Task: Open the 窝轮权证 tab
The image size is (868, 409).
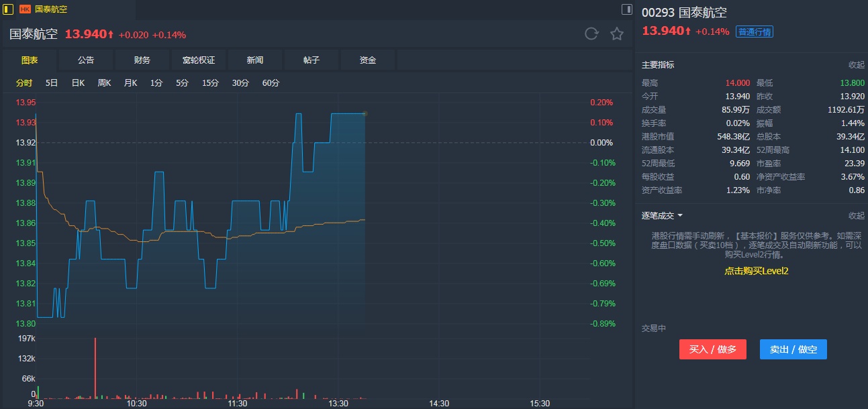Action: pyautogui.click(x=199, y=60)
